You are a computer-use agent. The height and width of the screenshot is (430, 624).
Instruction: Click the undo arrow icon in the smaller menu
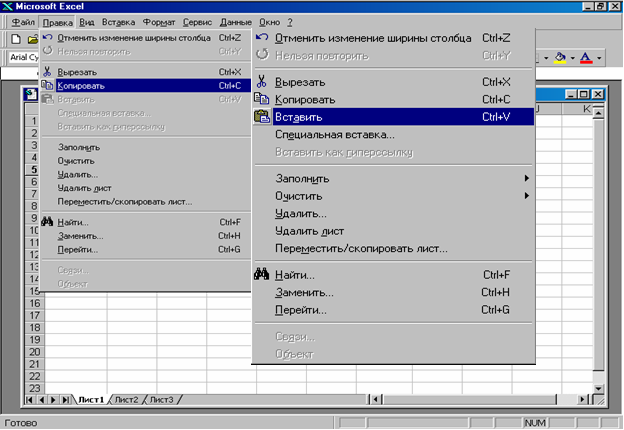48,37
